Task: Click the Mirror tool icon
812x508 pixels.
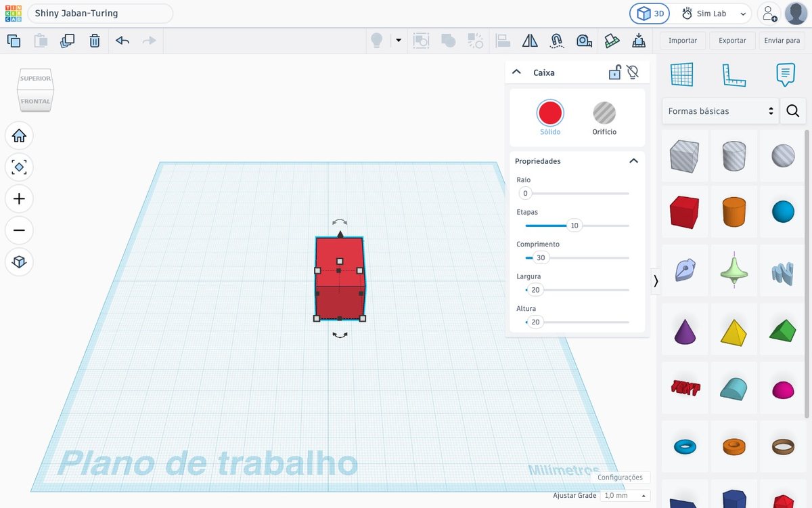Action: (530, 41)
